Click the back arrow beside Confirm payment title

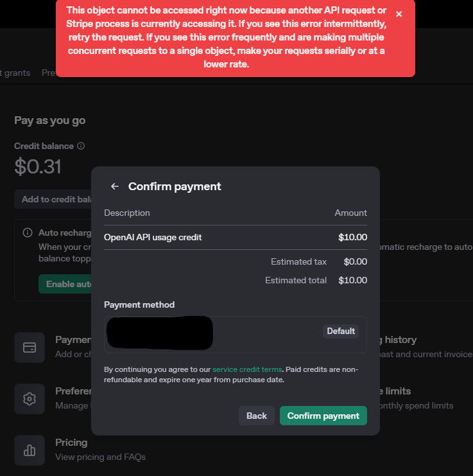click(x=115, y=186)
